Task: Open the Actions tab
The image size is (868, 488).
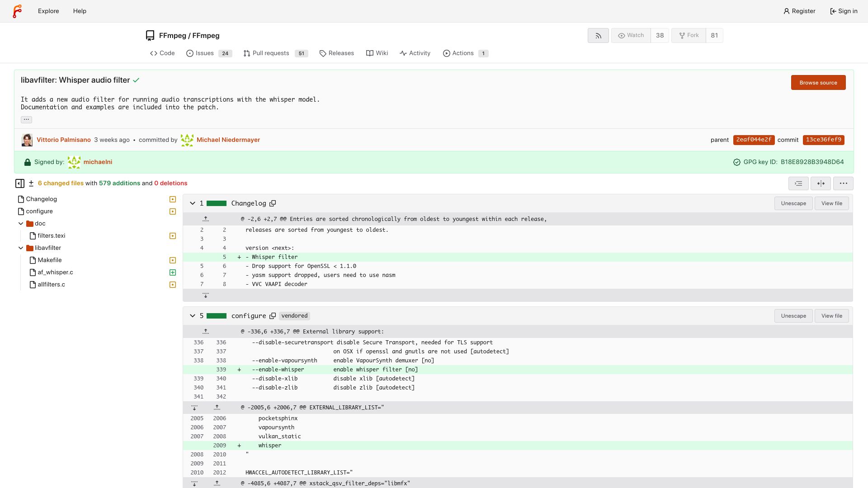Action: (x=465, y=53)
